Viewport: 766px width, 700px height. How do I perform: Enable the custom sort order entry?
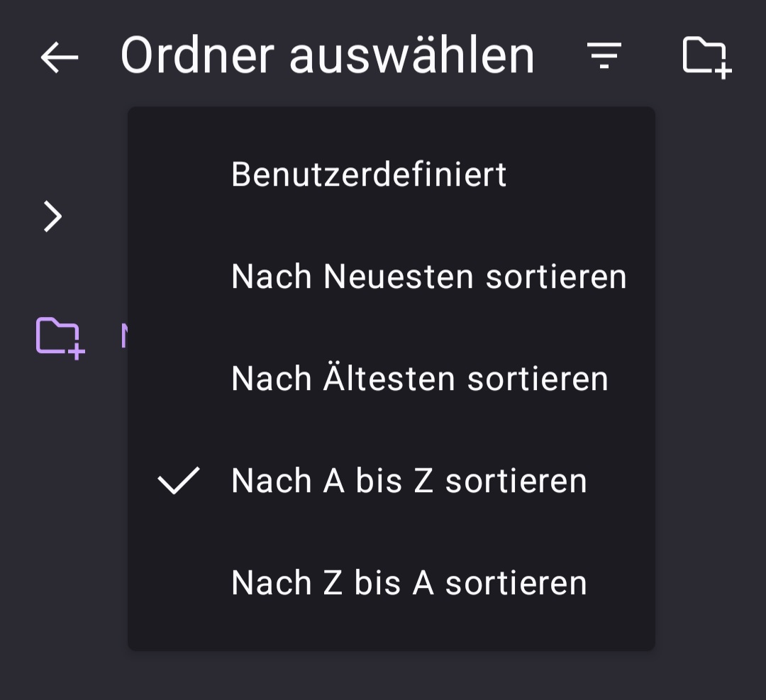click(369, 174)
